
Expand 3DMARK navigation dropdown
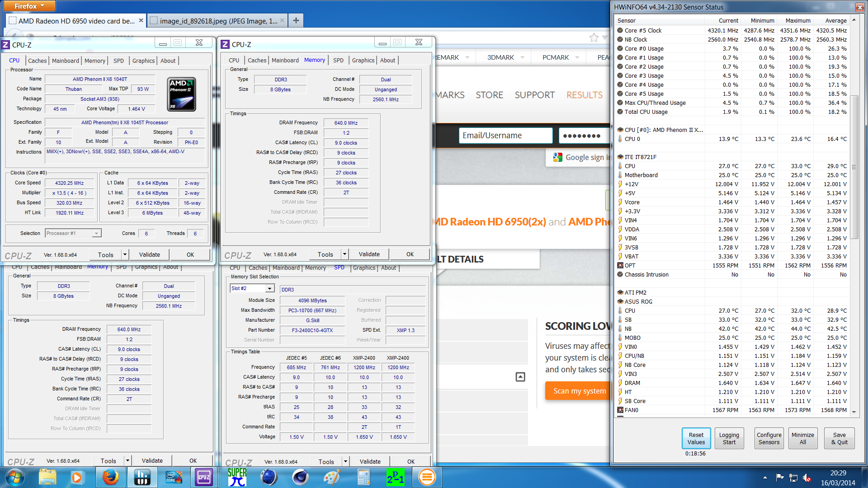pyautogui.click(x=523, y=57)
